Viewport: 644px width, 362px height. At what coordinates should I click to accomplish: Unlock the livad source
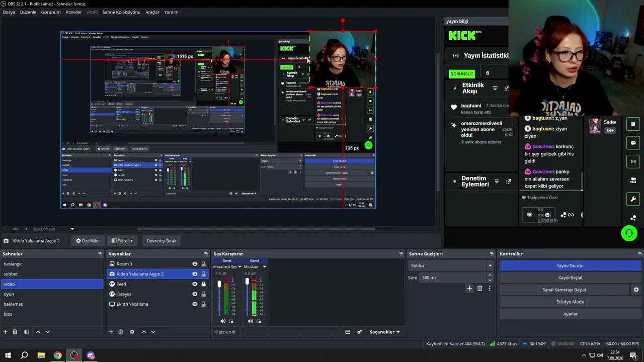(203, 284)
